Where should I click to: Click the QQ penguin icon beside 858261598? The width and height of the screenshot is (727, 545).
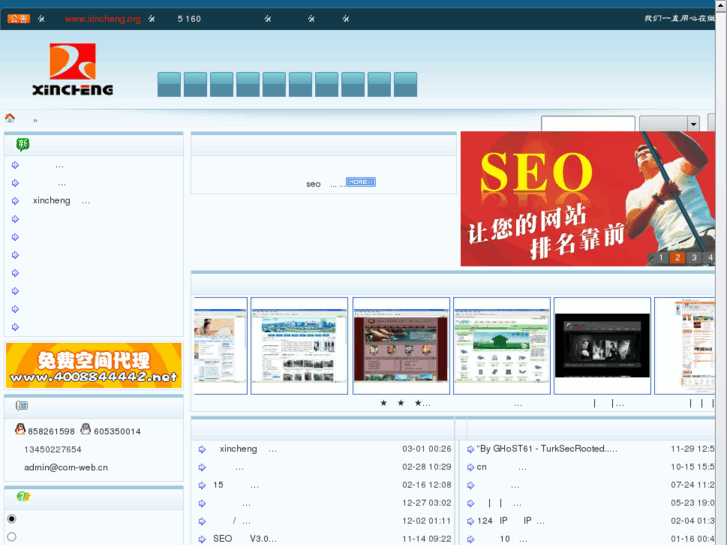(20, 430)
